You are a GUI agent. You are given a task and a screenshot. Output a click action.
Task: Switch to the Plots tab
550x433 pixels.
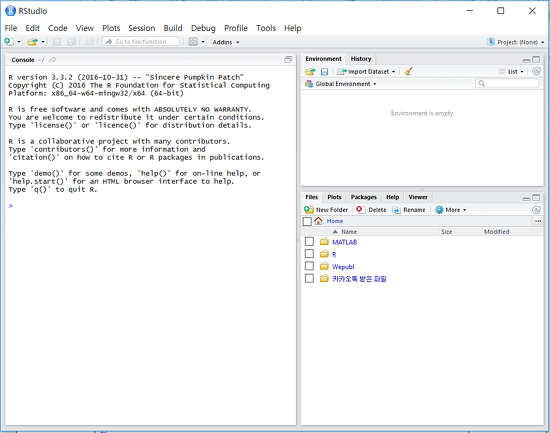[x=334, y=197]
